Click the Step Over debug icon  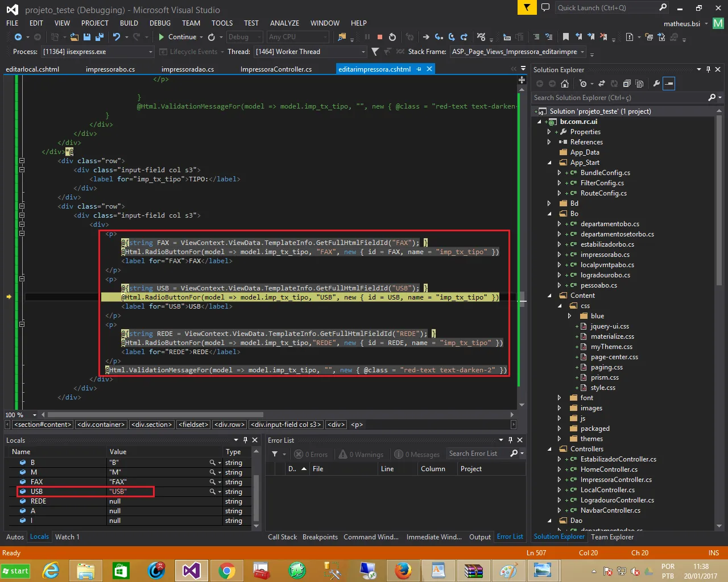point(452,37)
